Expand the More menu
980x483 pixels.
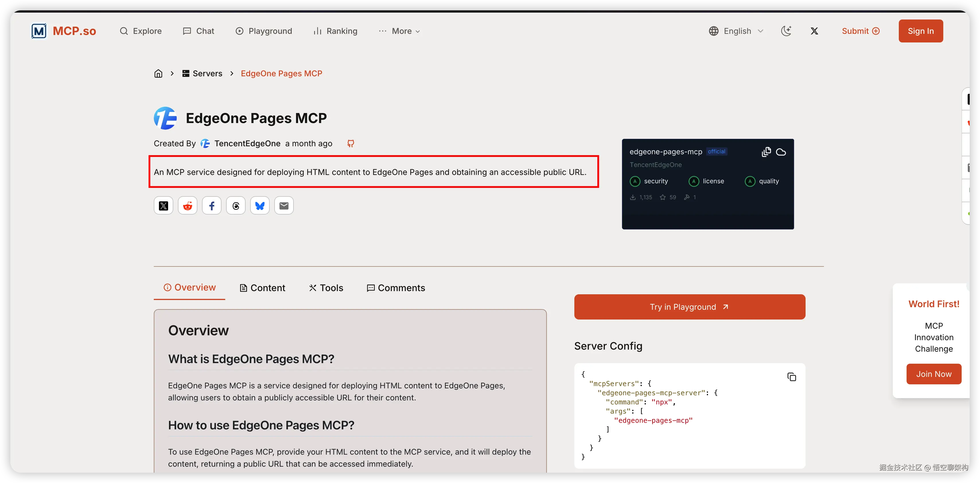click(400, 31)
